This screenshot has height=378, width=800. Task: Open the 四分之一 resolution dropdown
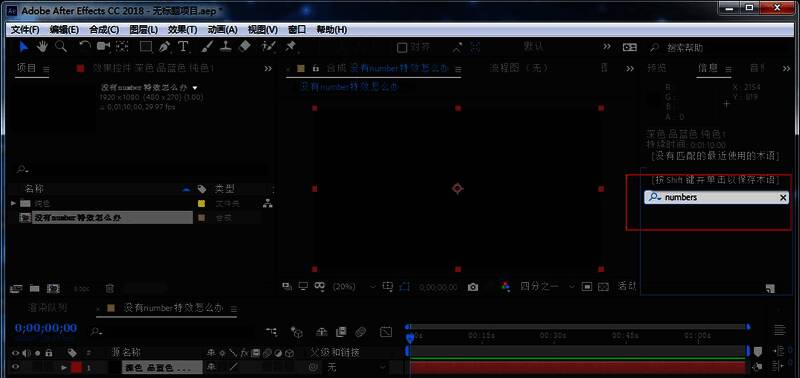[x=547, y=287]
